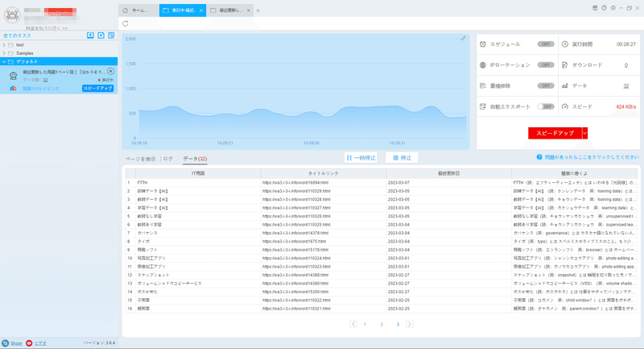Open the settings gear in title bar
Screen dimensions: 644x349
click(613, 8)
